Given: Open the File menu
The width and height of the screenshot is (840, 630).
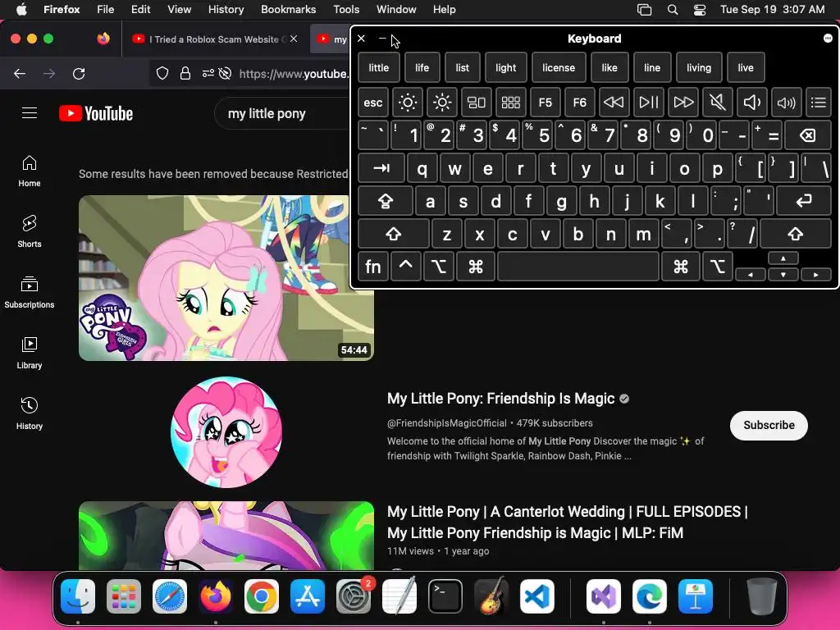Looking at the screenshot, I should [105, 9].
